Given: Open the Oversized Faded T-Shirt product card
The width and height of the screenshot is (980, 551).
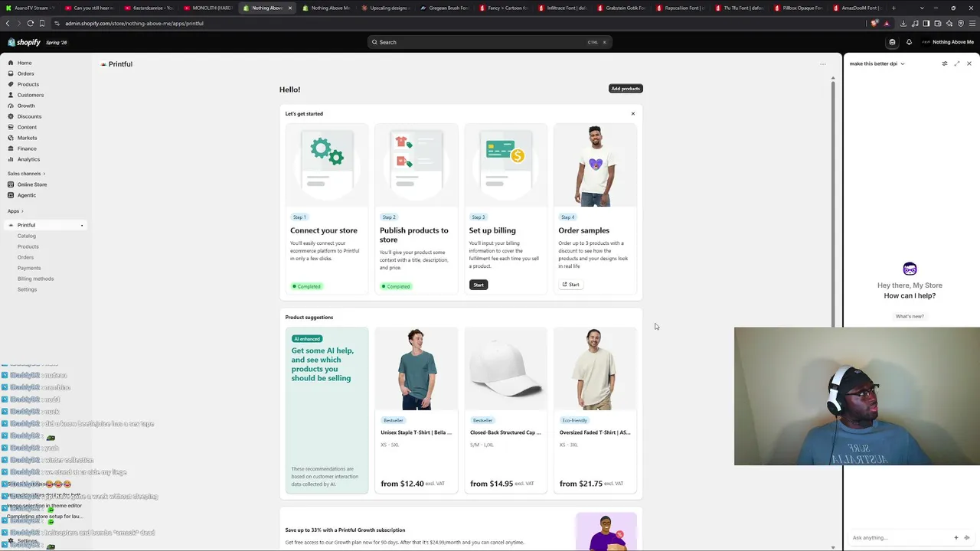Looking at the screenshot, I should pos(596,410).
